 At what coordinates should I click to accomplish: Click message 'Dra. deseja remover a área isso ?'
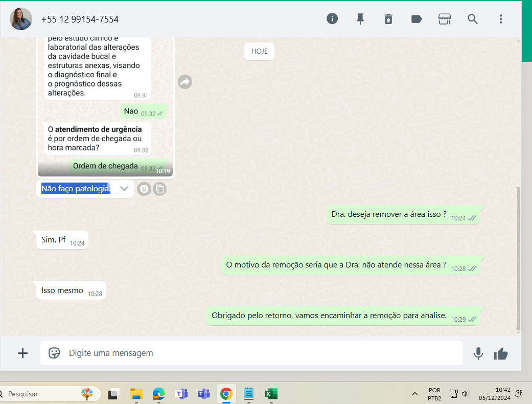[x=403, y=215]
